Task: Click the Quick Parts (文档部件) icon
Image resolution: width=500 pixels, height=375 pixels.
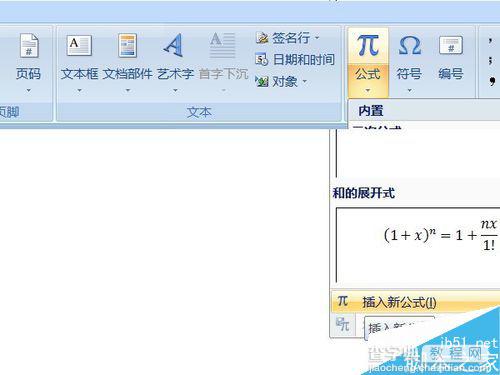Action: point(128,46)
